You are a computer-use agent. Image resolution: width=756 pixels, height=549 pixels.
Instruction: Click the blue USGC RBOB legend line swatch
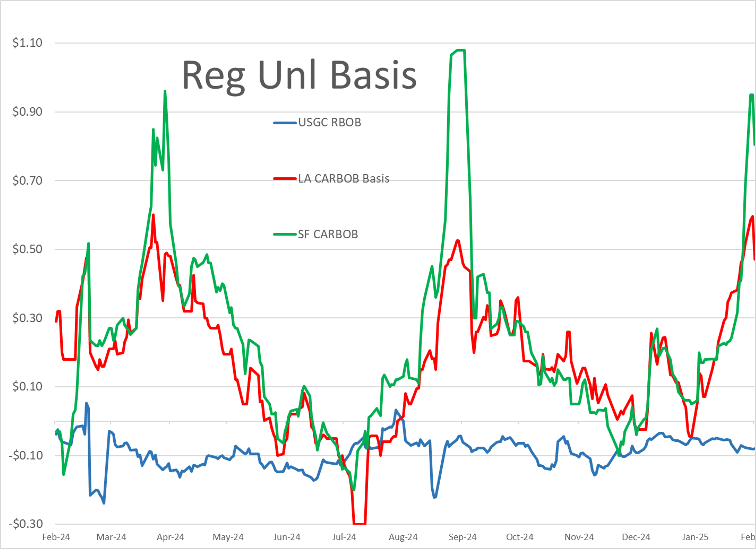(285, 123)
